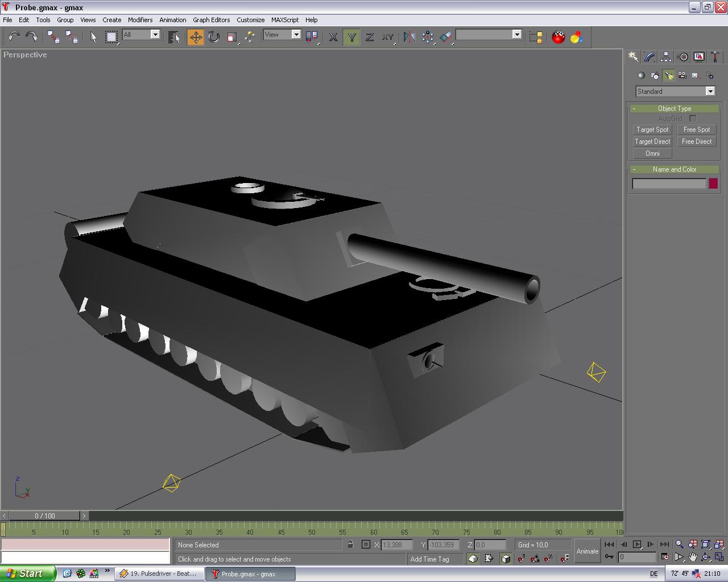The width and height of the screenshot is (728, 582).
Task: Click the crimson object color swatch
Action: (x=713, y=184)
